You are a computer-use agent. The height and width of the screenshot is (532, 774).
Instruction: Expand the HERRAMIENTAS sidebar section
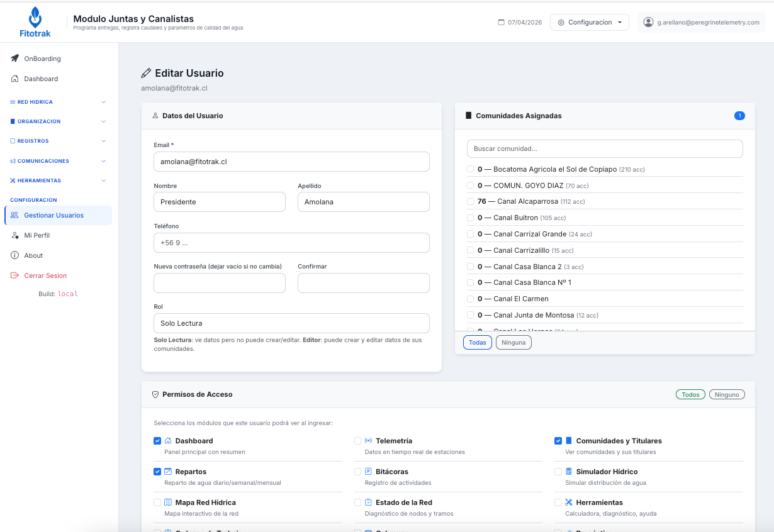[59, 180]
